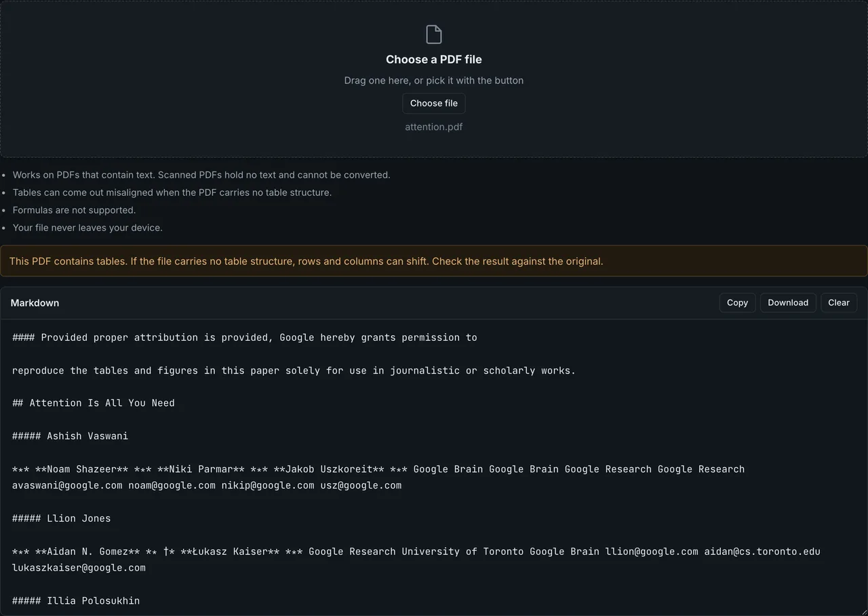Click the line containing '**Noam Shazeer**'
This screenshot has height=616, width=868.
[378, 469]
